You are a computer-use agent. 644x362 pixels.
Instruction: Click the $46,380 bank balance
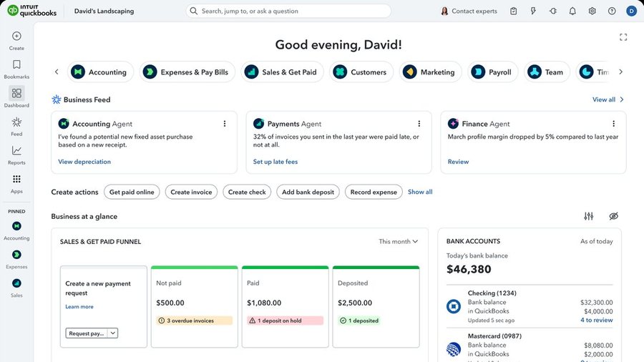[x=469, y=269]
